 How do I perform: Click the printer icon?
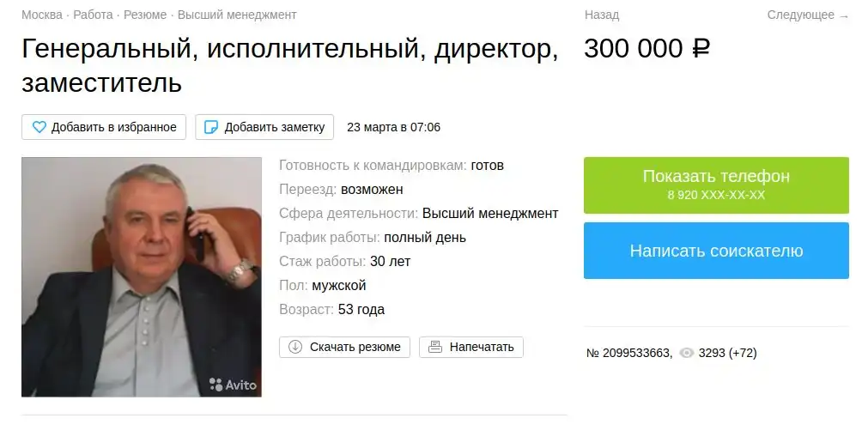435,347
